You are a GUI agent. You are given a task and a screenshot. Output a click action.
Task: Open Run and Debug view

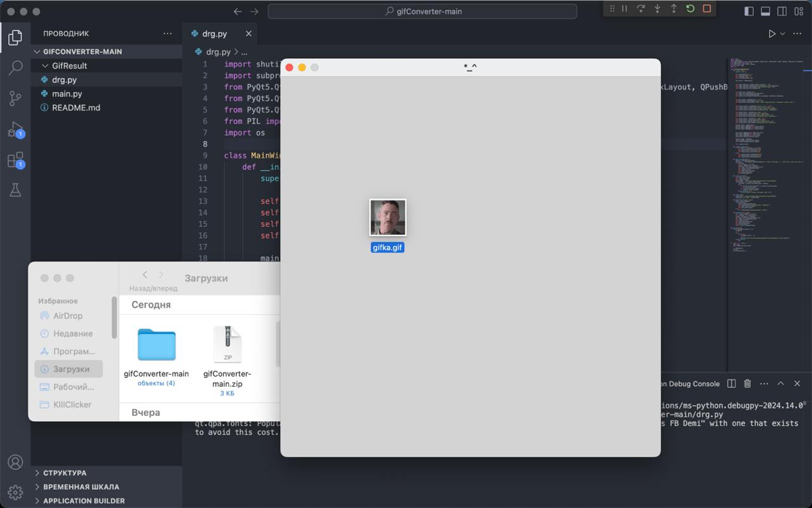15,129
